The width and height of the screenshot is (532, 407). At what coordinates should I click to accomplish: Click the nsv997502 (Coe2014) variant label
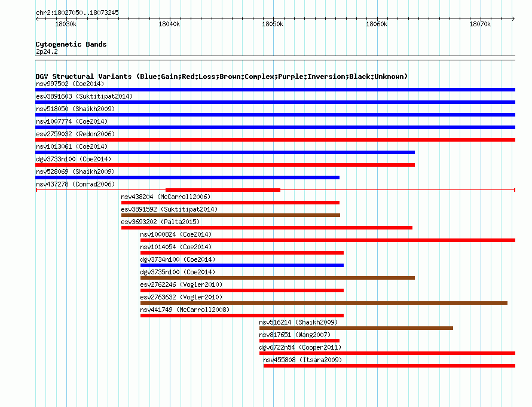point(70,84)
